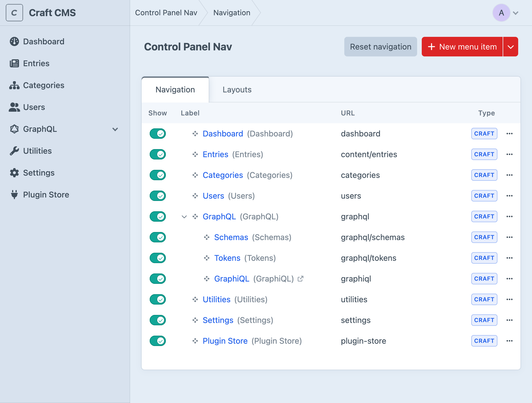Click the move handle of Entries row
The image size is (532, 403).
(195, 154)
